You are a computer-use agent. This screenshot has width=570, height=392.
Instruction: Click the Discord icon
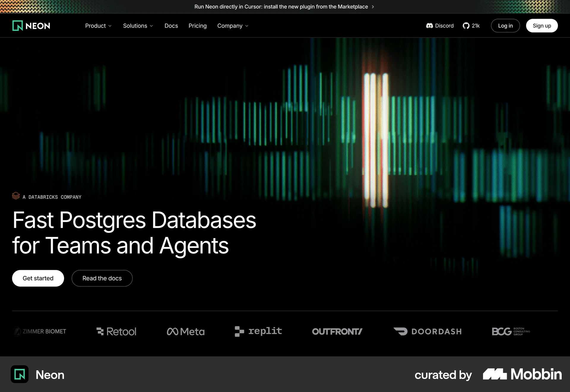[429, 26]
